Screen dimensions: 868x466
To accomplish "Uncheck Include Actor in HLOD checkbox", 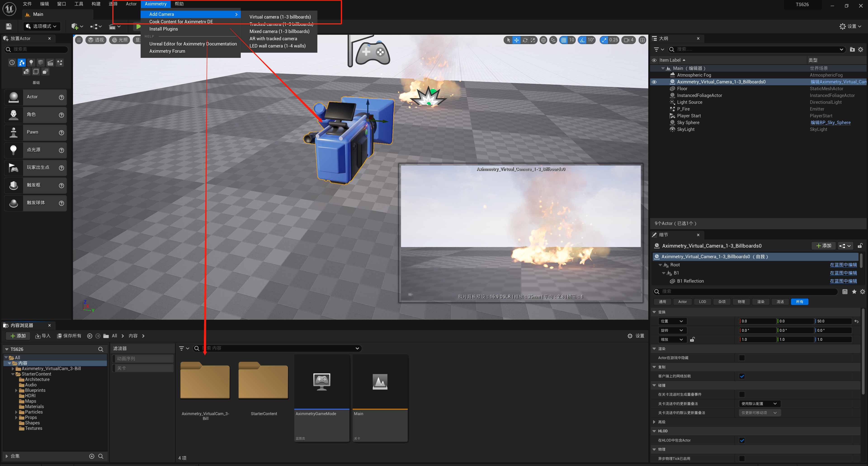I will click(742, 440).
